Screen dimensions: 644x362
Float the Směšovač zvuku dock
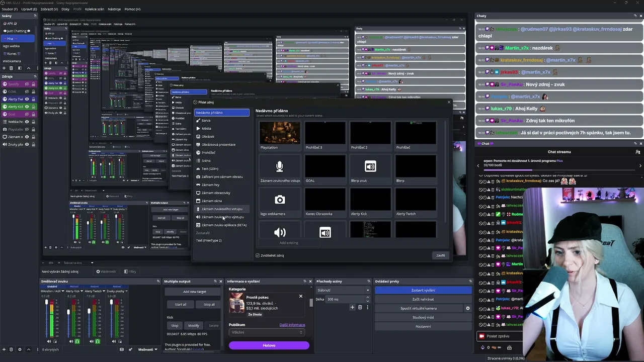(x=158, y=282)
